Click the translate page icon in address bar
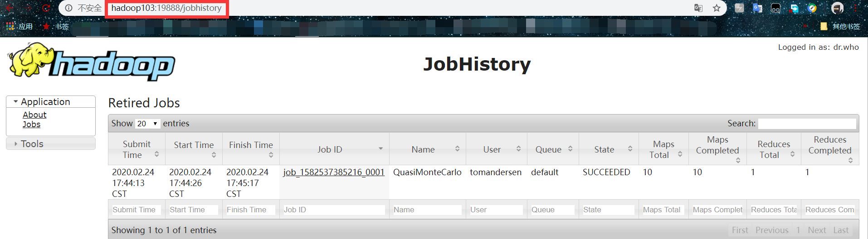The height and width of the screenshot is (239, 868). [x=698, y=8]
